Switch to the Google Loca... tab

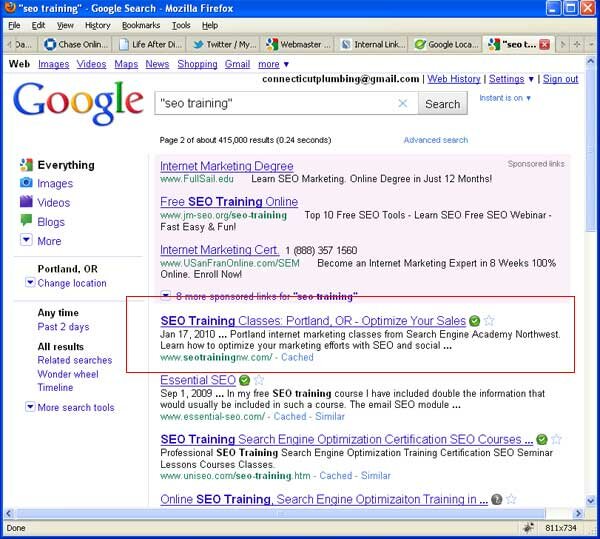click(446, 44)
